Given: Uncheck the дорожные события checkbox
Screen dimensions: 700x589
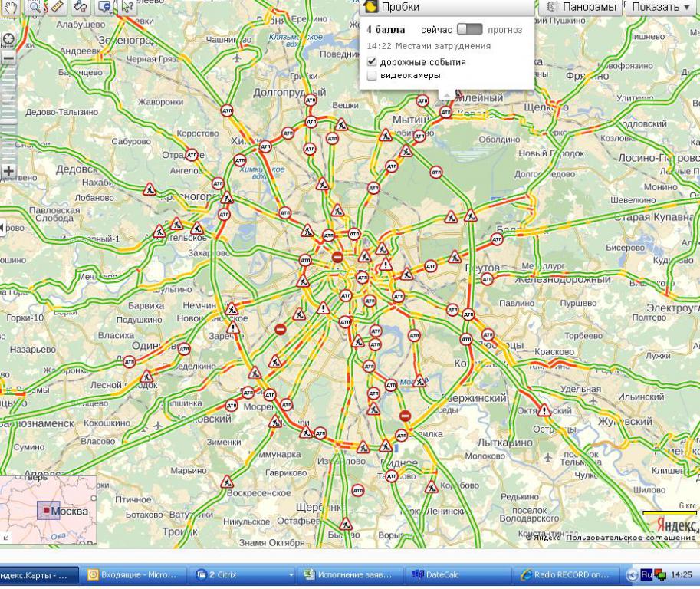Looking at the screenshot, I should 372,61.
